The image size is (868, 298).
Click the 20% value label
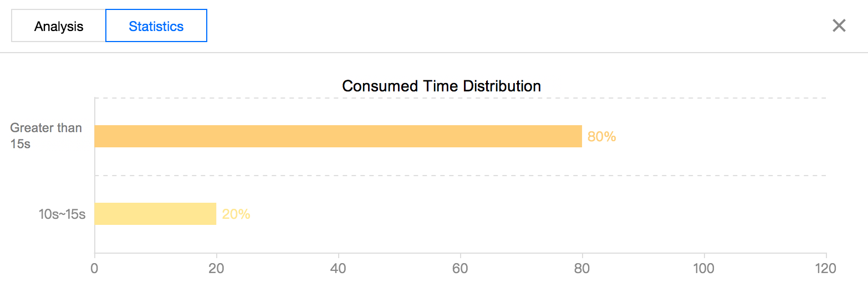point(236,214)
